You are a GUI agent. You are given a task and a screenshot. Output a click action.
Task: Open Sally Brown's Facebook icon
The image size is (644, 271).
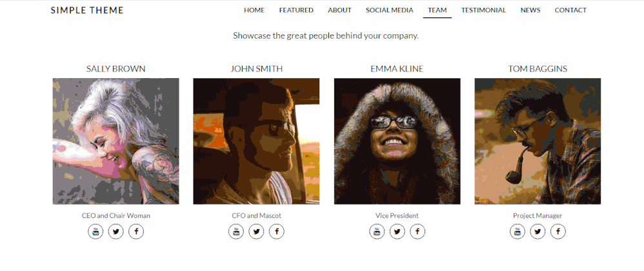[136, 232]
